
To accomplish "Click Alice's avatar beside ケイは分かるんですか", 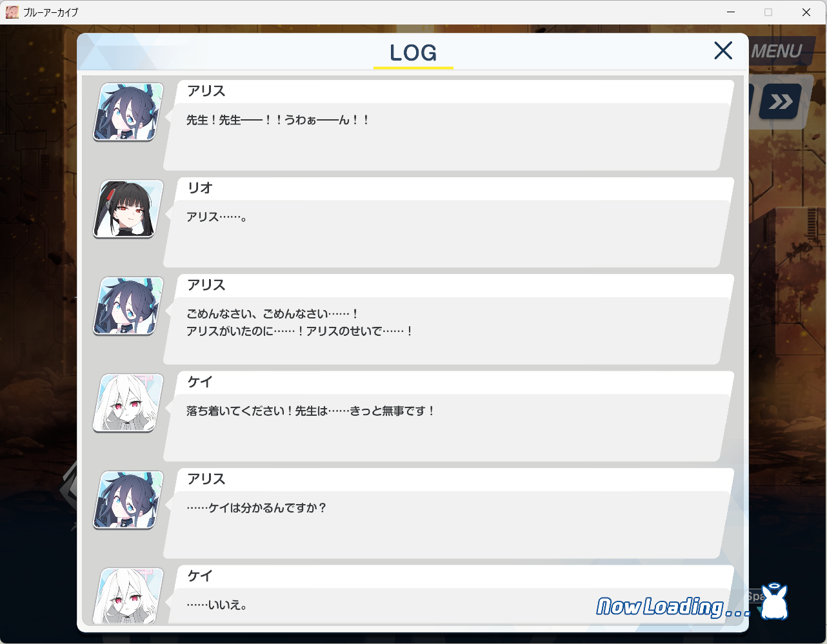I will pyautogui.click(x=128, y=500).
